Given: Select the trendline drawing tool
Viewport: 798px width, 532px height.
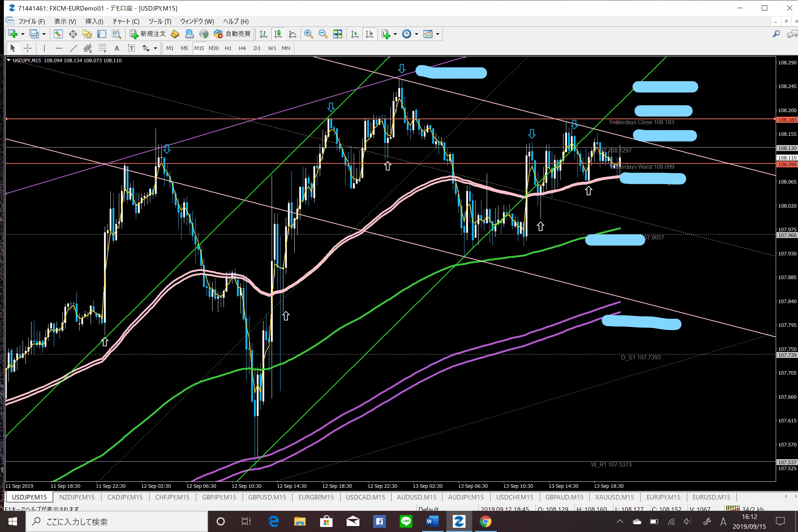Looking at the screenshot, I should [73, 48].
